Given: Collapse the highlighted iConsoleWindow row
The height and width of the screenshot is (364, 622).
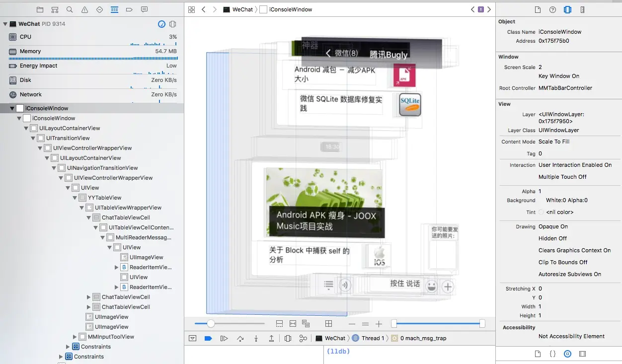Looking at the screenshot, I should (x=12, y=108).
